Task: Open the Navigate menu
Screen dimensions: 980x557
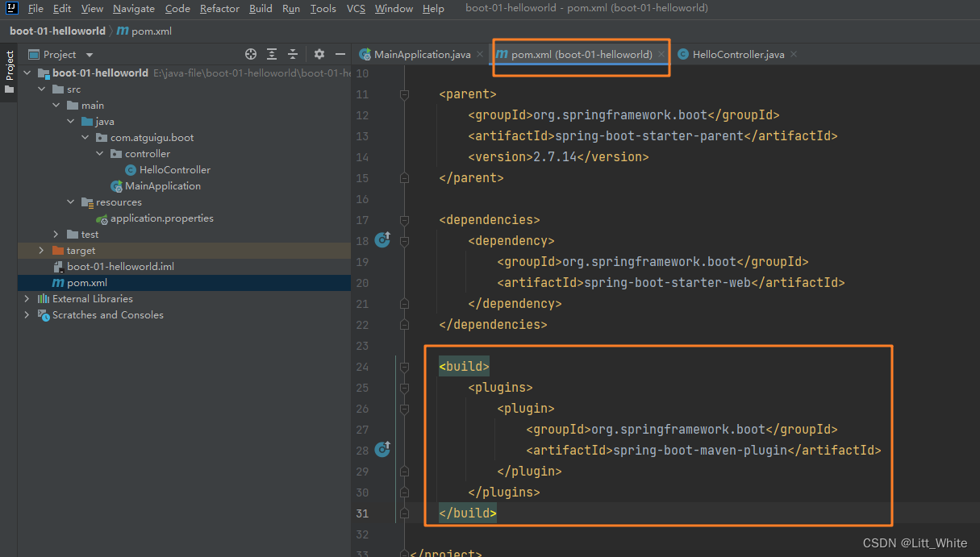Action: click(134, 9)
